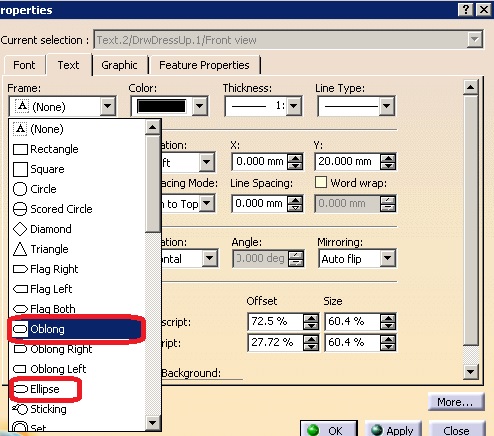This screenshot has width=494, height=436.
Task: Open the Frame dropdown arrow
Action: pyautogui.click(x=108, y=106)
